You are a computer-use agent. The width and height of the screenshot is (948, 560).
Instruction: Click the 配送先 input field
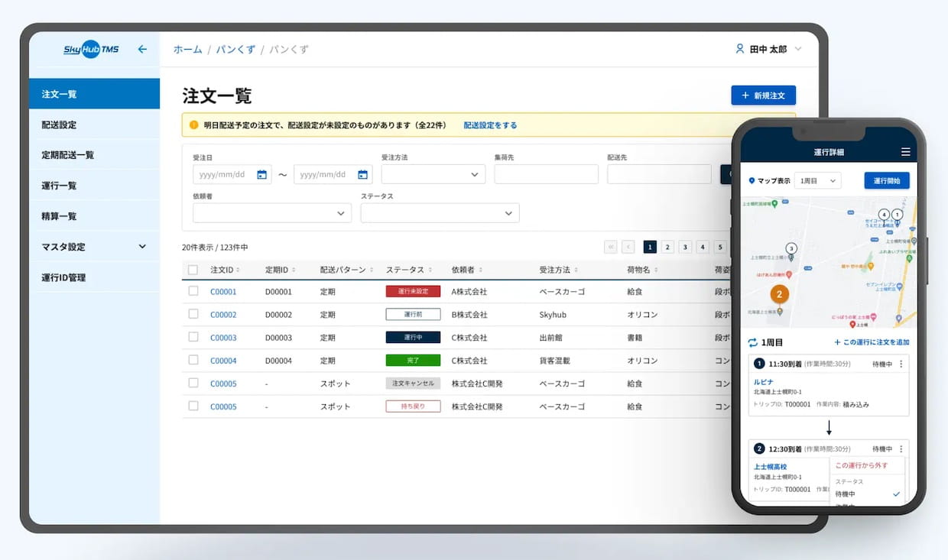(659, 174)
